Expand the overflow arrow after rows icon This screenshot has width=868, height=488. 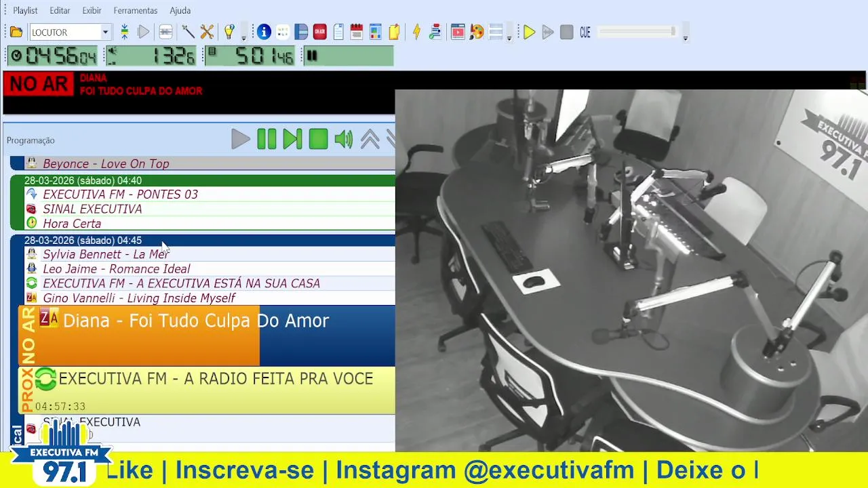pyautogui.click(x=509, y=38)
